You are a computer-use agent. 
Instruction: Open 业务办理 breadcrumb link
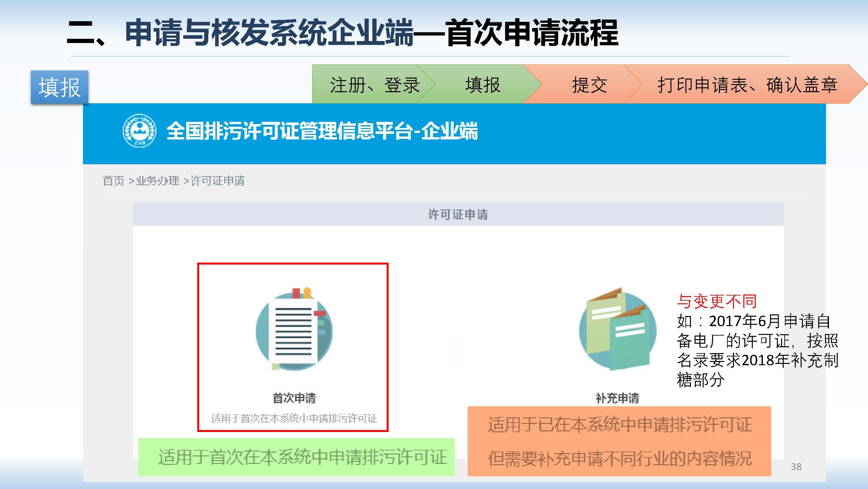[x=157, y=181]
